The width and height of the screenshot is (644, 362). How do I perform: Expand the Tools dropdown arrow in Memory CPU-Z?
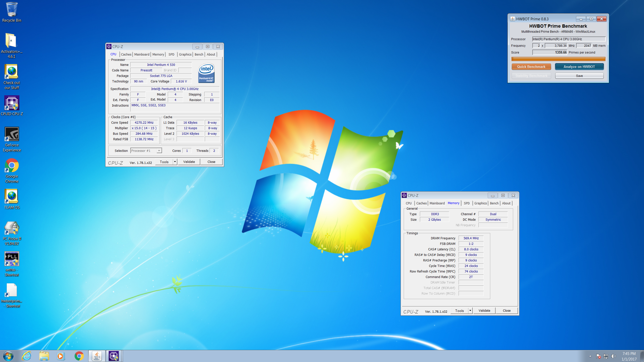(x=470, y=310)
